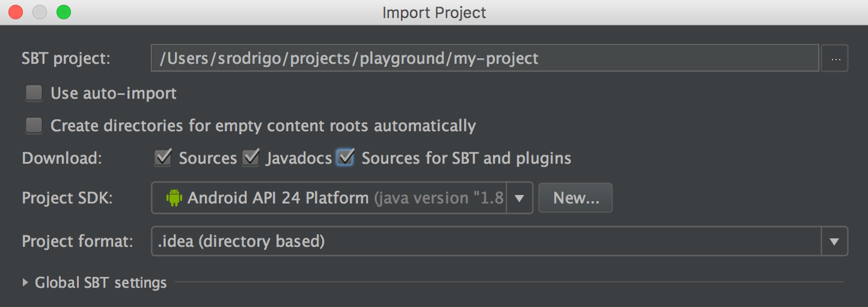Screen dimensions: 868x307
Task: Click the green zoom window button
Action: [64, 11]
